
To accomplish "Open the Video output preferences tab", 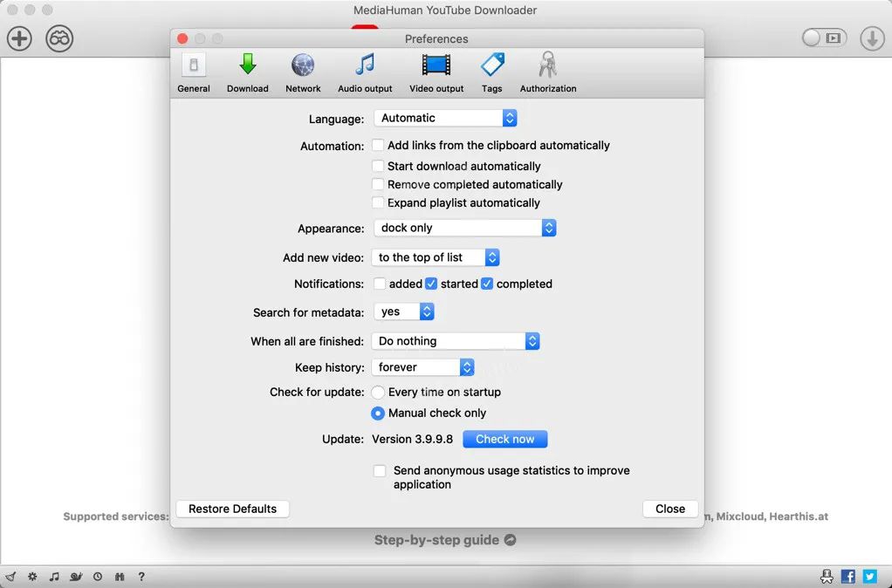I will [x=436, y=72].
